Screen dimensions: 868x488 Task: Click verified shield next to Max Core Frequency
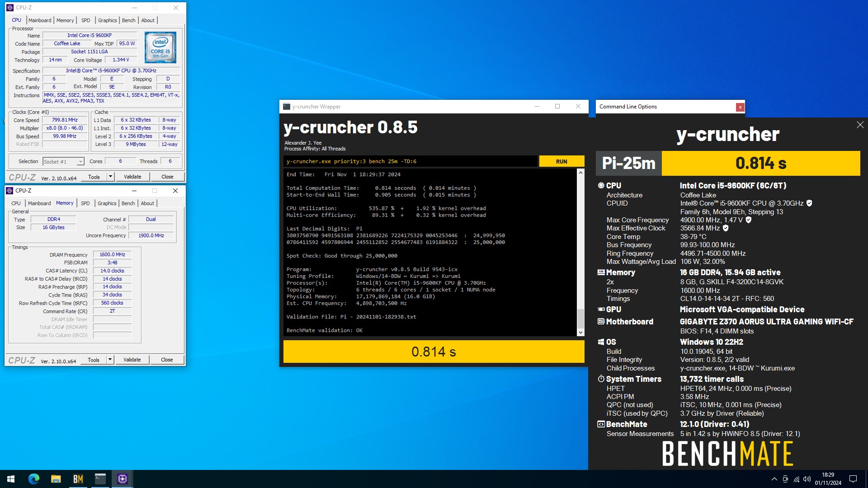[x=749, y=220]
